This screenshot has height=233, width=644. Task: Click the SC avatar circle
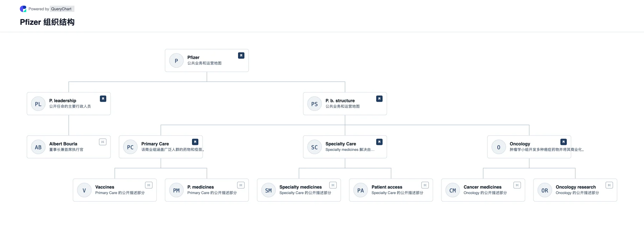point(315,147)
